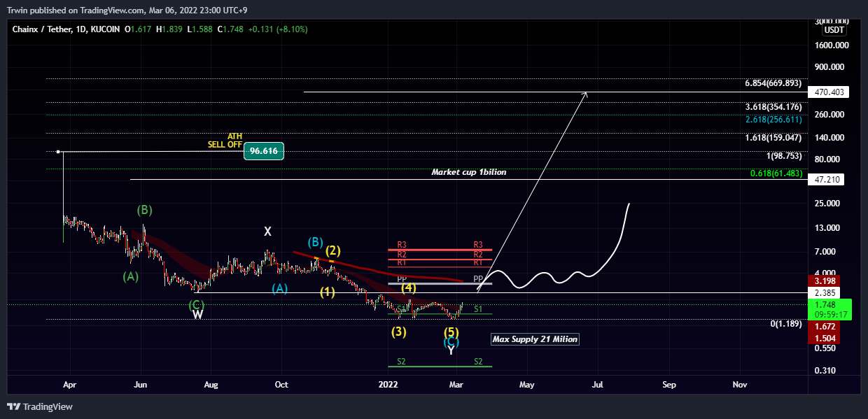This screenshot has height=419, width=868.
Task: Select the yellow (3) wave label
Action: click(399, 332)
